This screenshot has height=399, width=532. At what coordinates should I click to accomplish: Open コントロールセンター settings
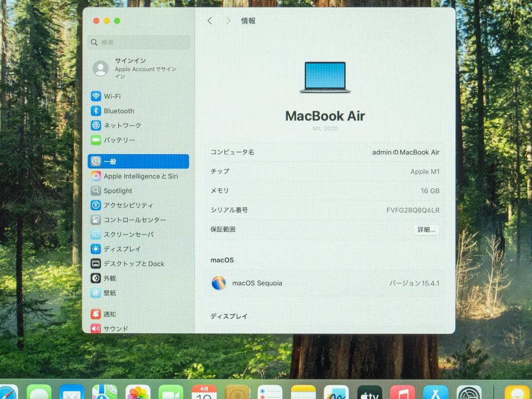(x=138, y=220)
